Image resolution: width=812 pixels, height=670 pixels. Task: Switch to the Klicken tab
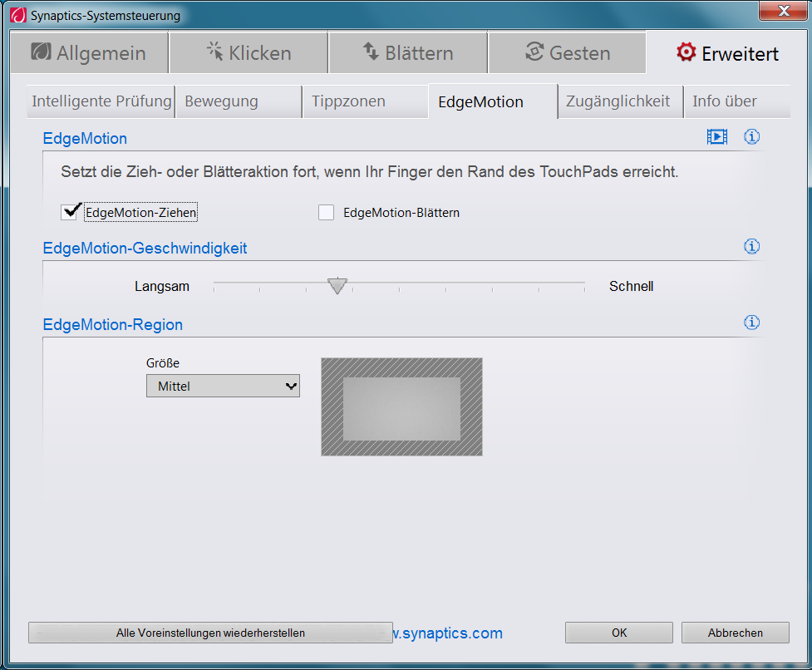pyautogui.click(x=249, y=52)
